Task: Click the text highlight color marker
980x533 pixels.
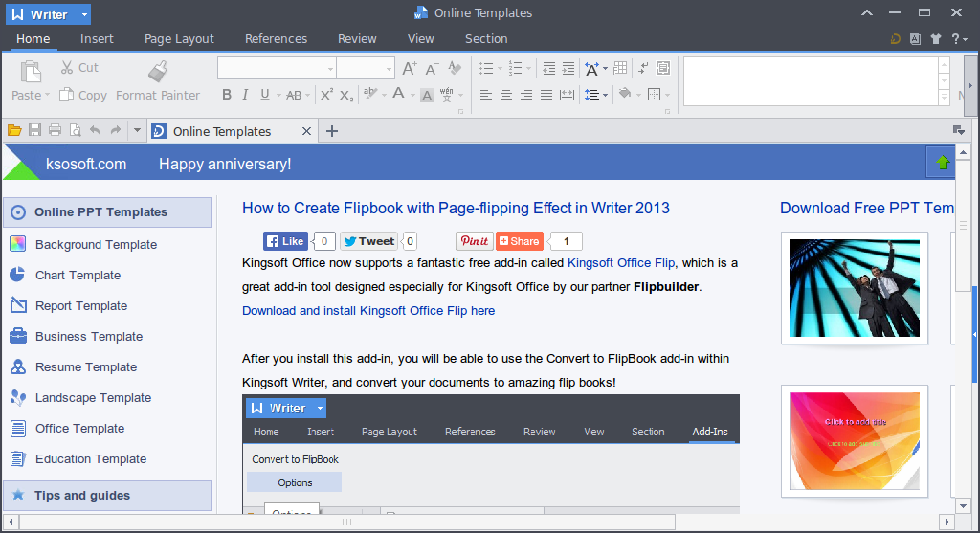Action: click(370, 94)
